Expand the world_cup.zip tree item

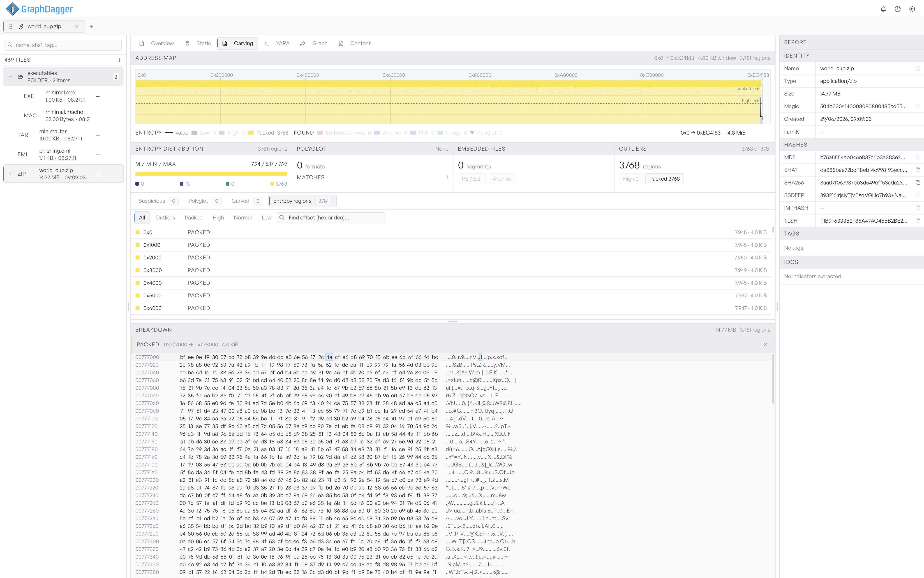pos(10,174)
